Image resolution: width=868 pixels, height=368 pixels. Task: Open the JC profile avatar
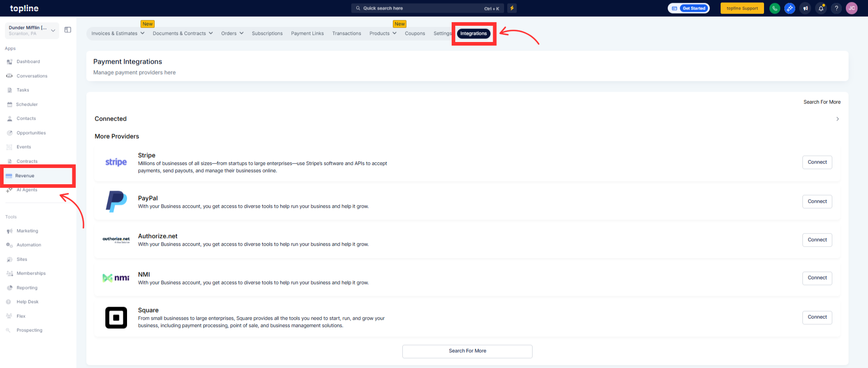click(852, 8)
